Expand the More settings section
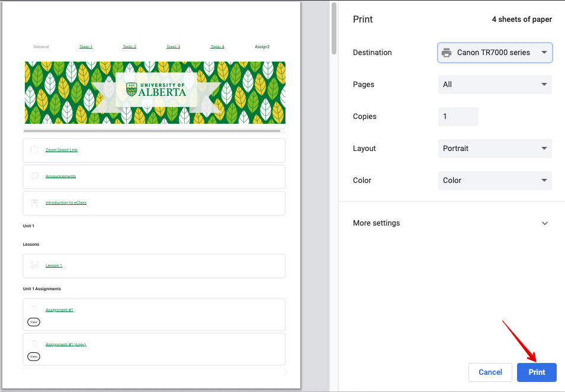This screenshot has height=392, width=565. pos(451,223)
